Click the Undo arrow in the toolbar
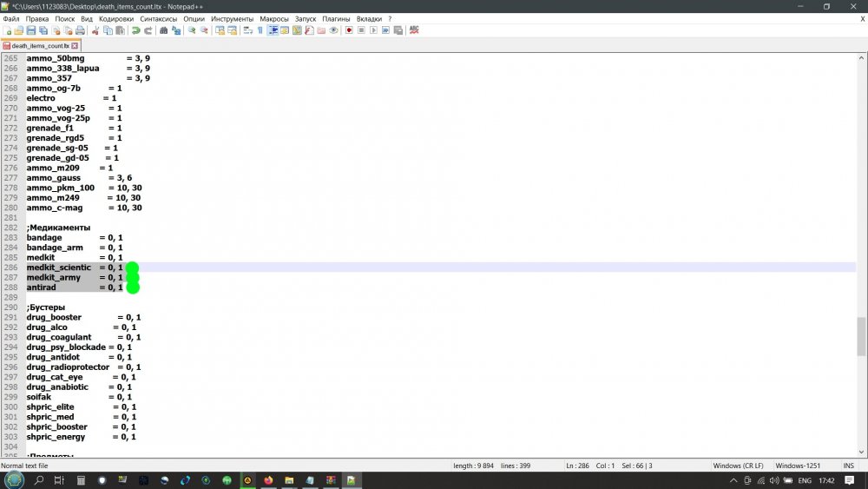The image size is (868, 489). tap(135, 30)
